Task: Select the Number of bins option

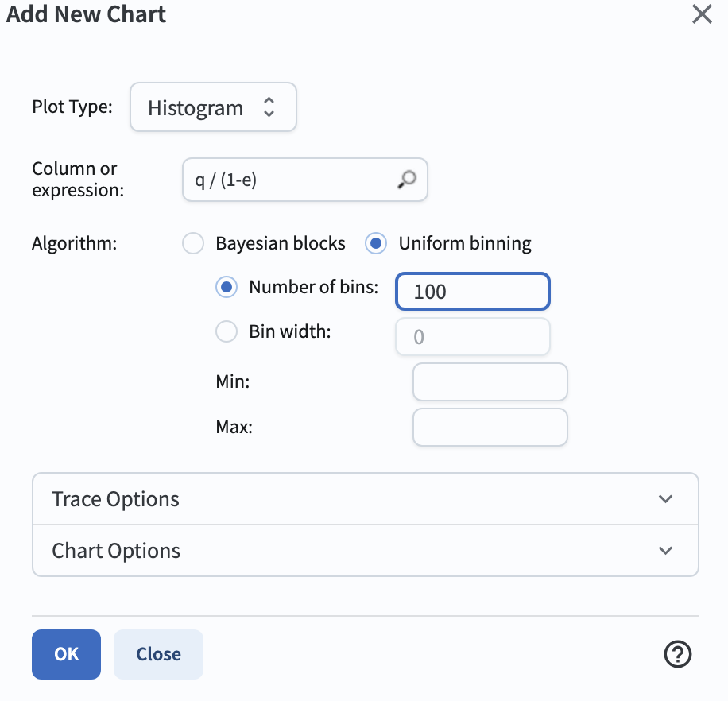Action: point(226,287)
